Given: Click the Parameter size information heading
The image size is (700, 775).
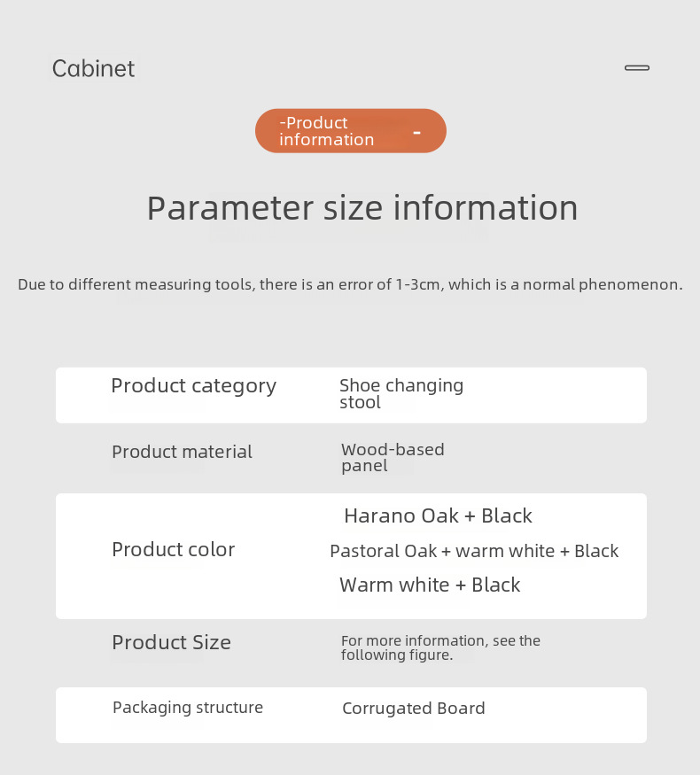Looking at the screenshot, I should (x=362, y=208).
